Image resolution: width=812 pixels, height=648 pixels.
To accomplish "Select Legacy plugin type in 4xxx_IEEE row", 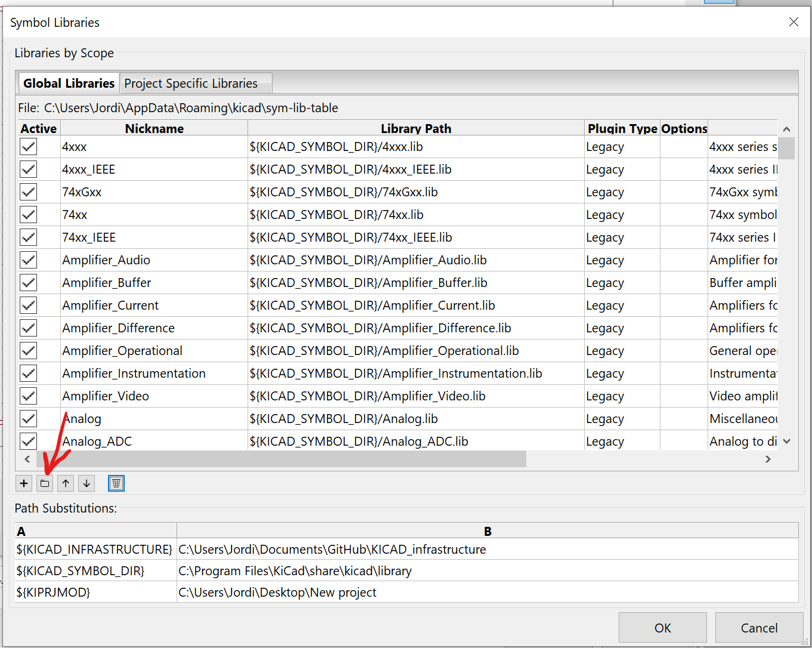I will point(622,169).
